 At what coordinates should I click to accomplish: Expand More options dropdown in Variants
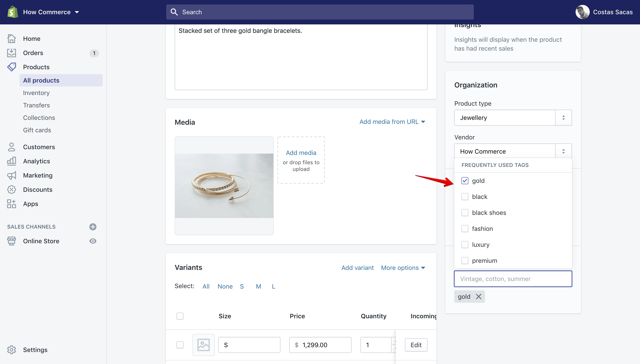[403, 268]
